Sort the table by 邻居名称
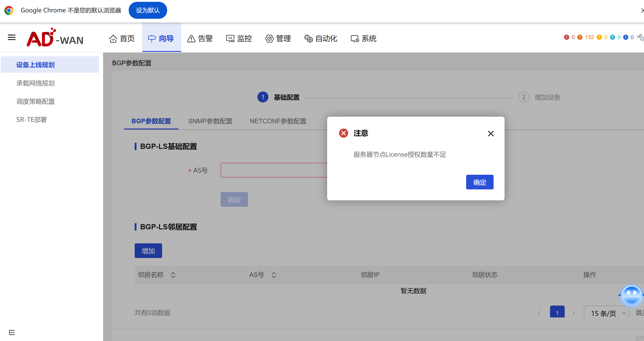Image resolution: width=644 pixels, height=341 pixels. [x=173, y=275]
